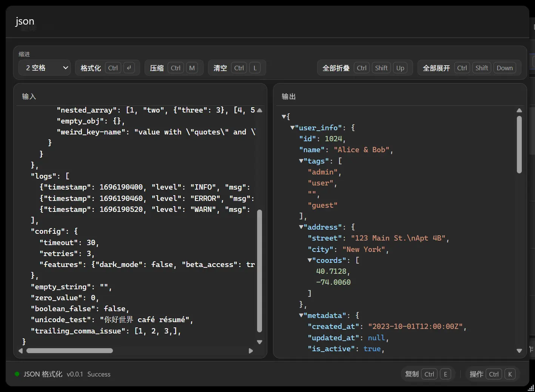Click the "New York" city value
This screenshot has height=392, width=535.
tap(364, 250)
